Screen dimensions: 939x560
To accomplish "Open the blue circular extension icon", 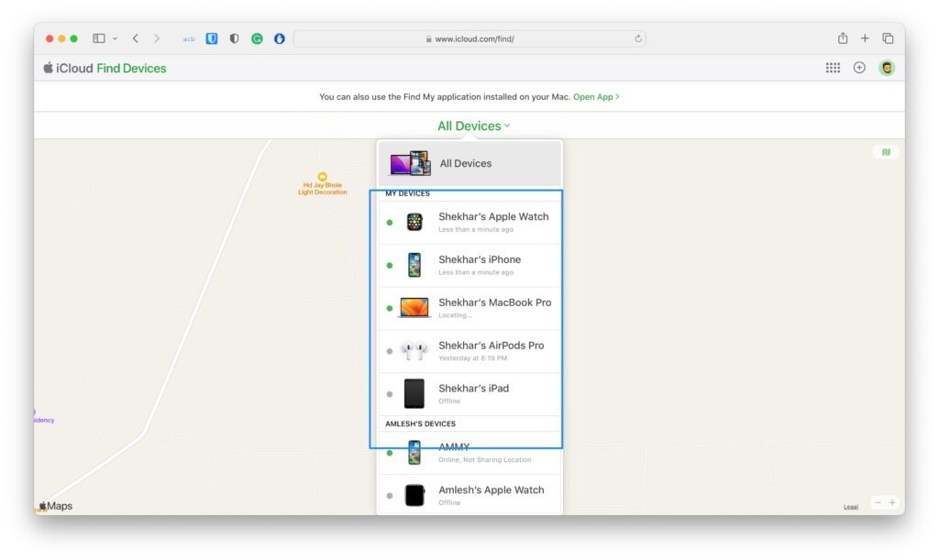I will pyautogui.click(x=279, y=38).
